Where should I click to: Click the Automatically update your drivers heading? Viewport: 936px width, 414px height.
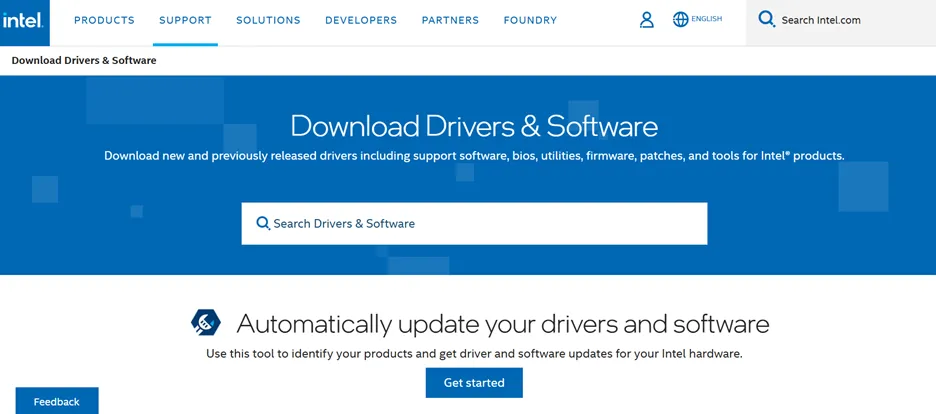pyautogui.click(x=503, y=324)
